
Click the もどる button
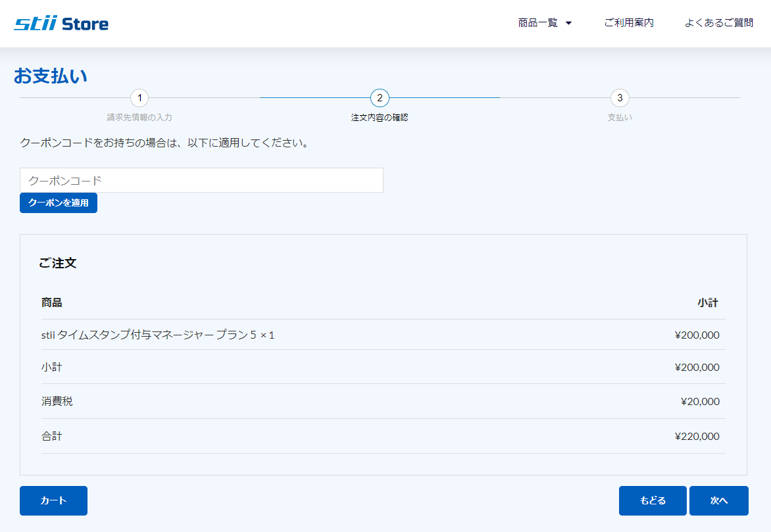pos(653,501)
